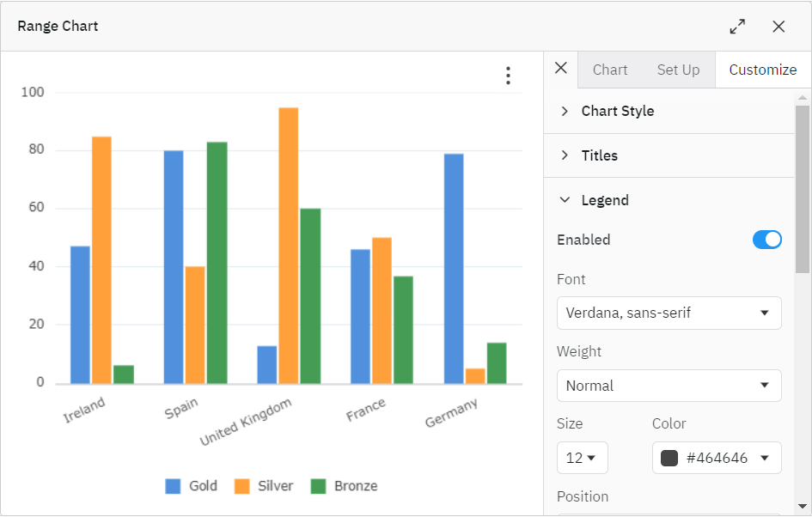Click the scrollbar down arrow
This screenshot has width=812, height=517.
[803, 507]
